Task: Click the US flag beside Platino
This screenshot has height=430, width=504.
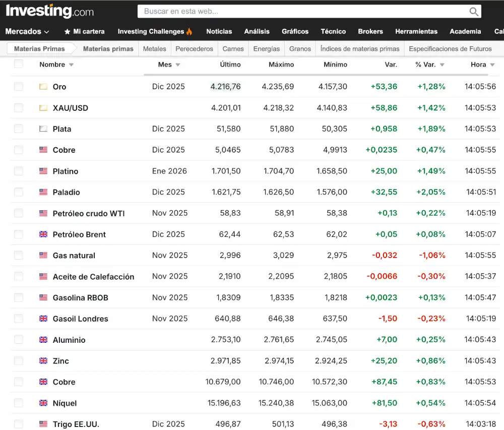Action: click(x=43, y=171)
